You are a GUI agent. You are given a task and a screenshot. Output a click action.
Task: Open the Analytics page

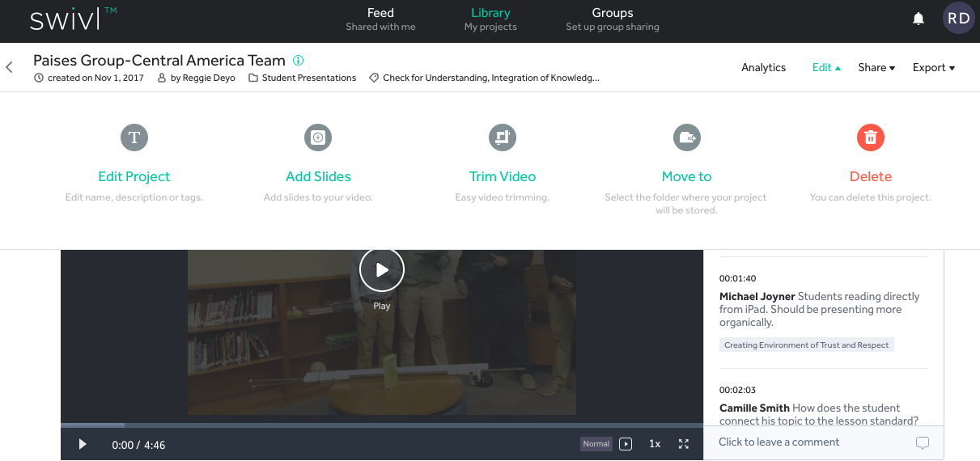tap(763, 68)
